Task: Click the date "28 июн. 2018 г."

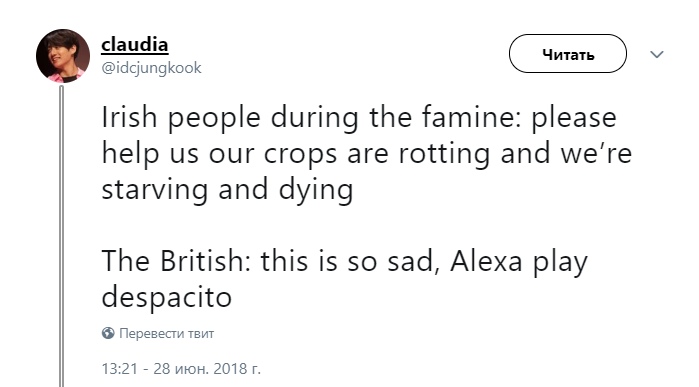Action: (207, 369)
